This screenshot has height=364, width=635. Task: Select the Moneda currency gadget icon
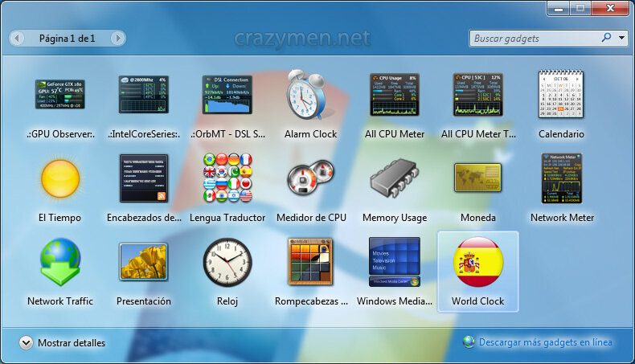pos(478,178)
